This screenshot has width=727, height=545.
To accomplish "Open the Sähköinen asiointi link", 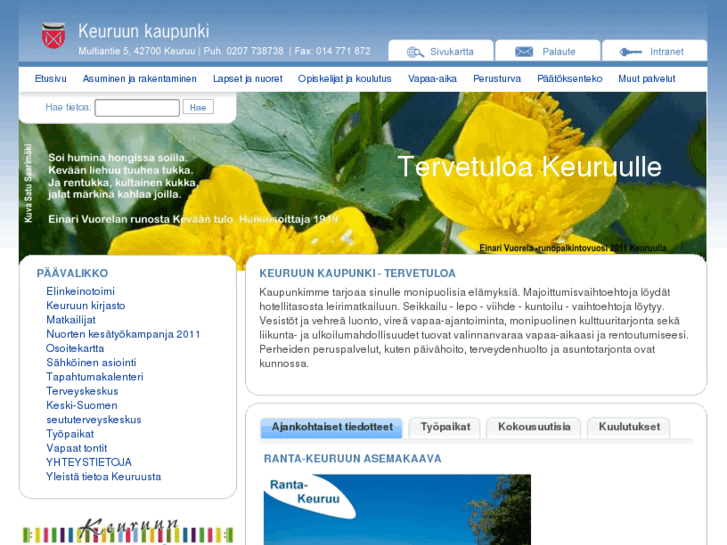I will click(x=91, y=363).
